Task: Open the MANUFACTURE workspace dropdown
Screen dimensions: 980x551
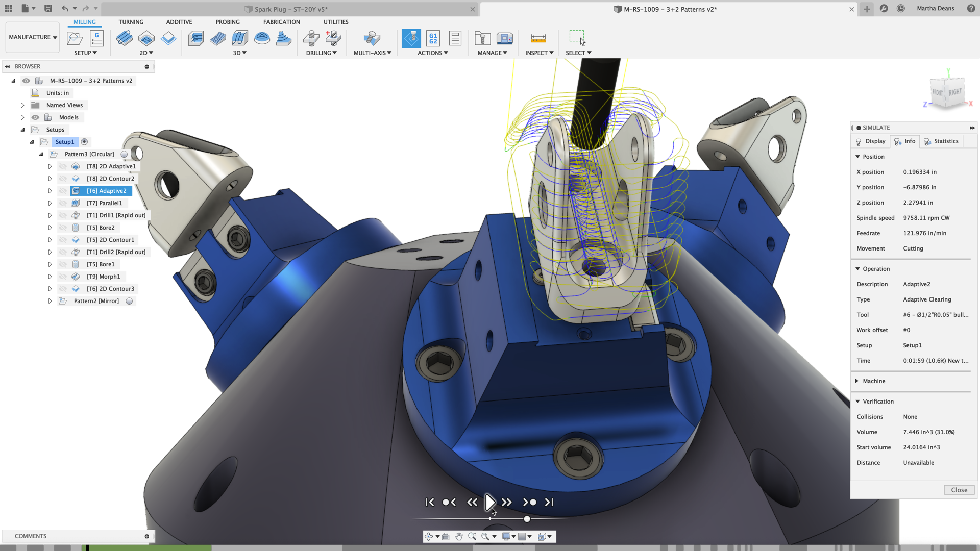Action: click(x=33, y=37)
